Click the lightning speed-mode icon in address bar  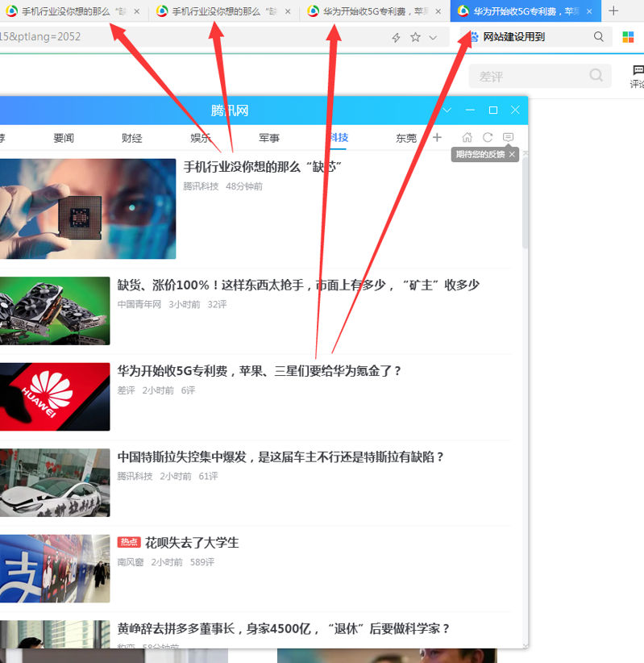[396, 37]
